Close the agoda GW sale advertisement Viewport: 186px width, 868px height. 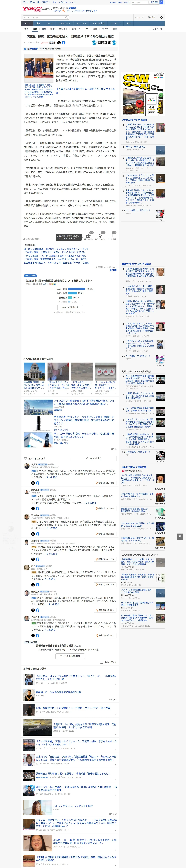(163, 73)
